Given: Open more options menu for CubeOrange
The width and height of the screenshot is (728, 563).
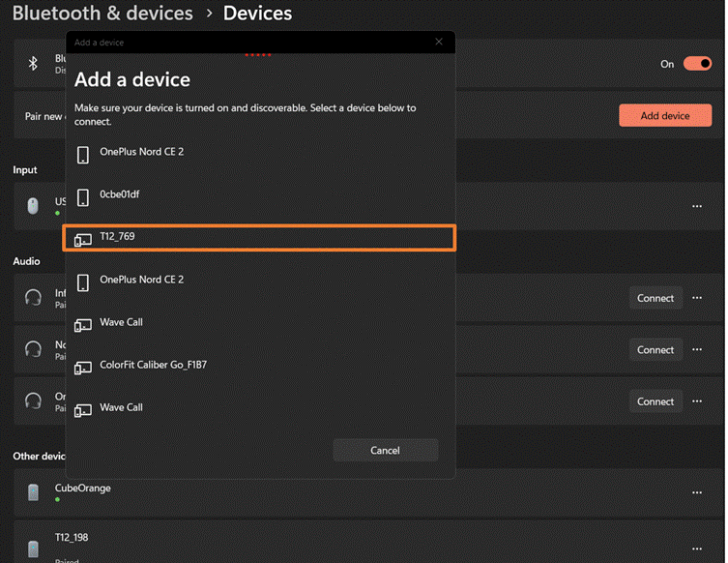Looking at the screenshot, I should click(696, 492).
